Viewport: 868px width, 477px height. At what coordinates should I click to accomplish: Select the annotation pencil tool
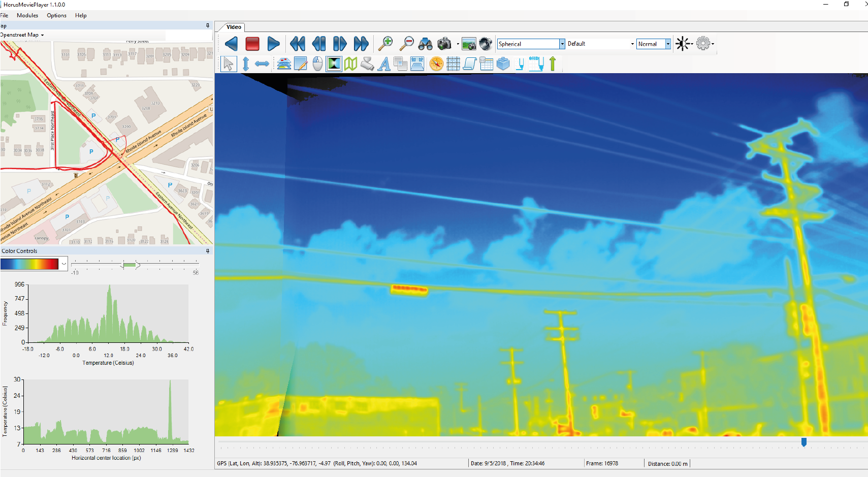click(301, 63)
